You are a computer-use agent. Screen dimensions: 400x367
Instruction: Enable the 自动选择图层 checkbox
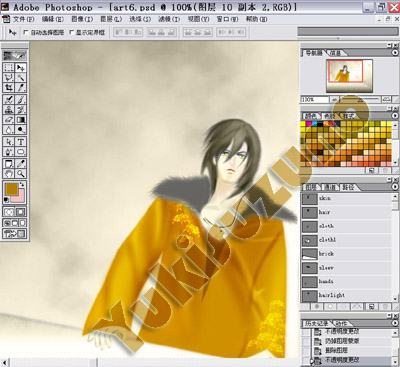(26, 32)
